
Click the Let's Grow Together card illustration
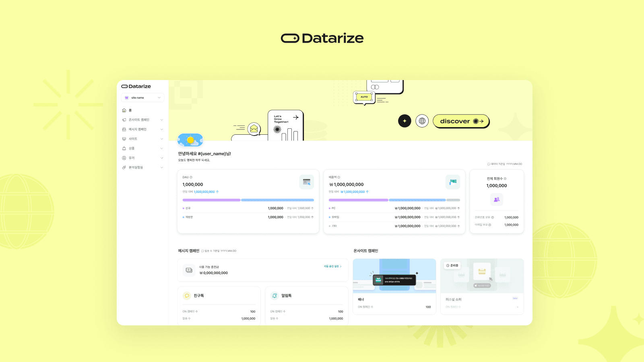286,125
